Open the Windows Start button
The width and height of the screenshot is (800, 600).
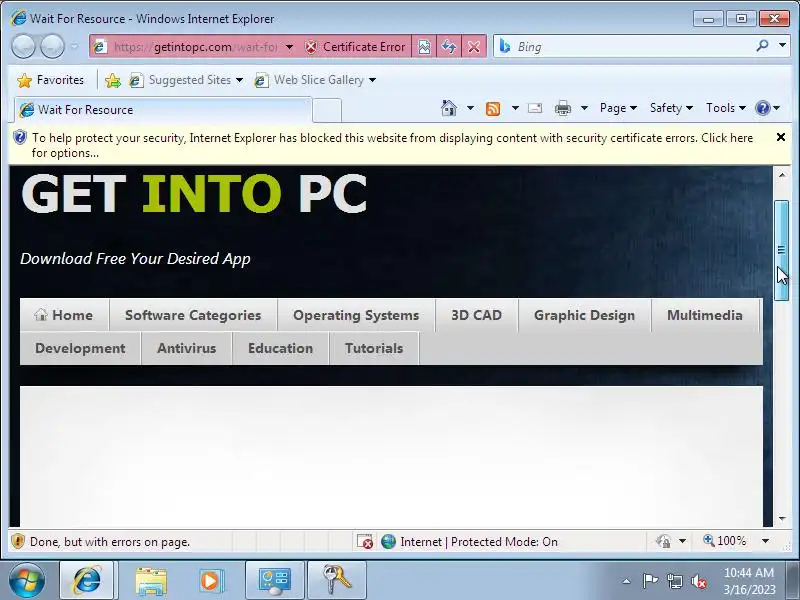26,580
